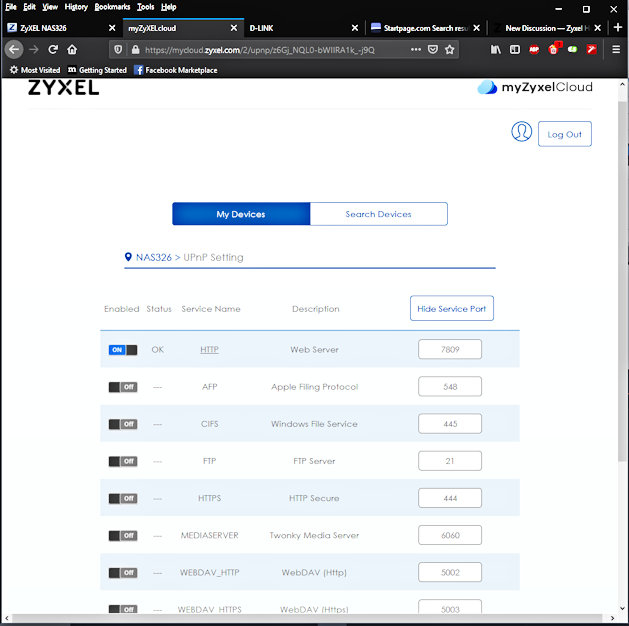629x626 pixels.
Task: Enable the AFP service toggle
Action: click(x=123, y=387)
